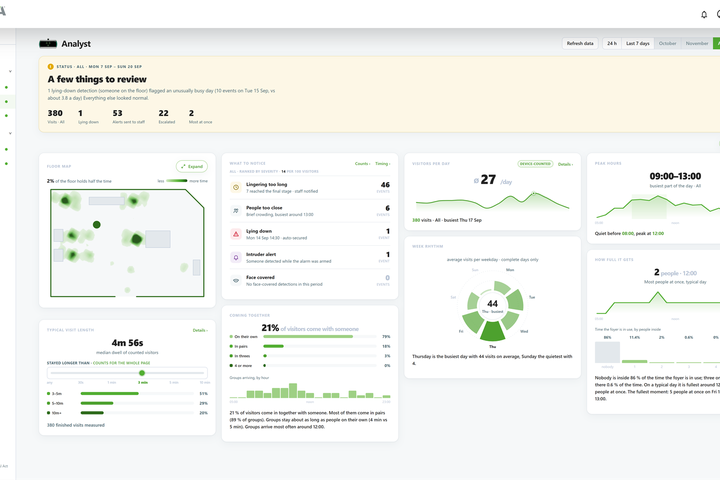Click Counts for the whole page label
Viewport: 720px width, 480px height.
(121, 363)
